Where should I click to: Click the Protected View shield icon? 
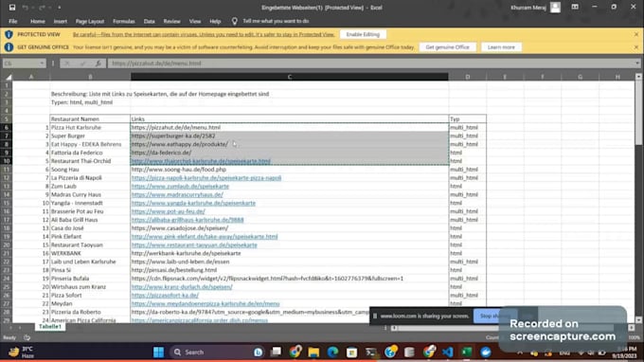(9, 34)
